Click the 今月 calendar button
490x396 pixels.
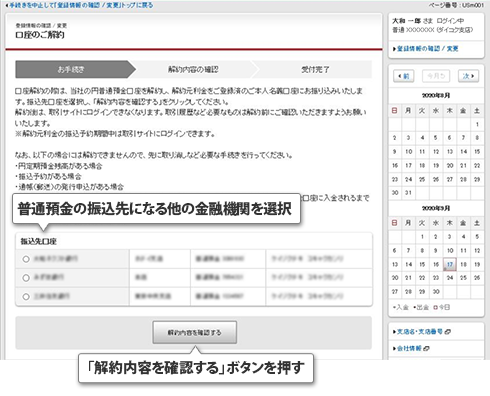click(x=436, y=76)
